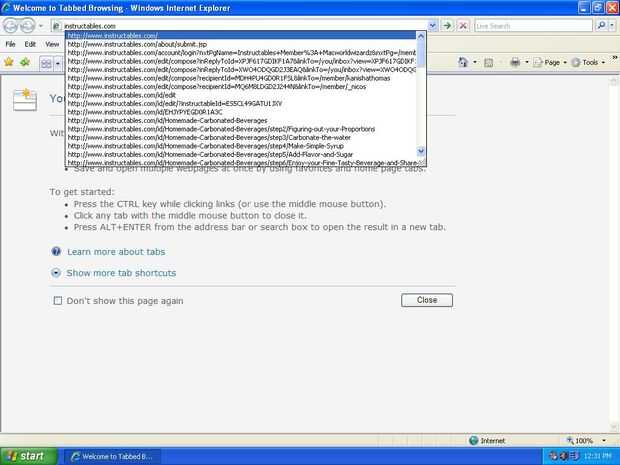Open the Print dropdown arrow
The image size is (620, 465).
click(x=526, y=62)
